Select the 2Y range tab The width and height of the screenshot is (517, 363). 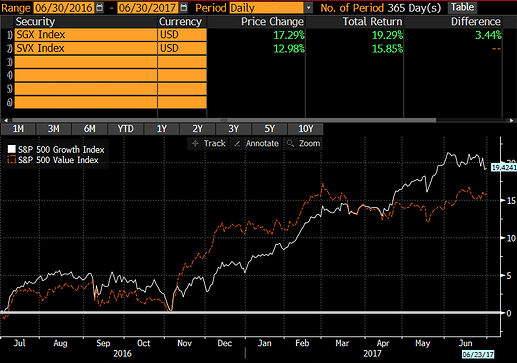(x=197, y=129)
